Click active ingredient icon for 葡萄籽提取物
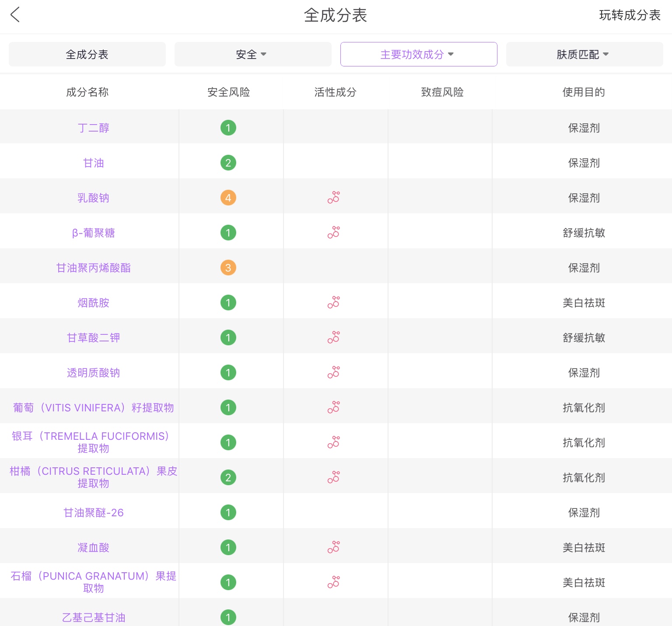Screen dimensions: 672x626 [334, 407]
